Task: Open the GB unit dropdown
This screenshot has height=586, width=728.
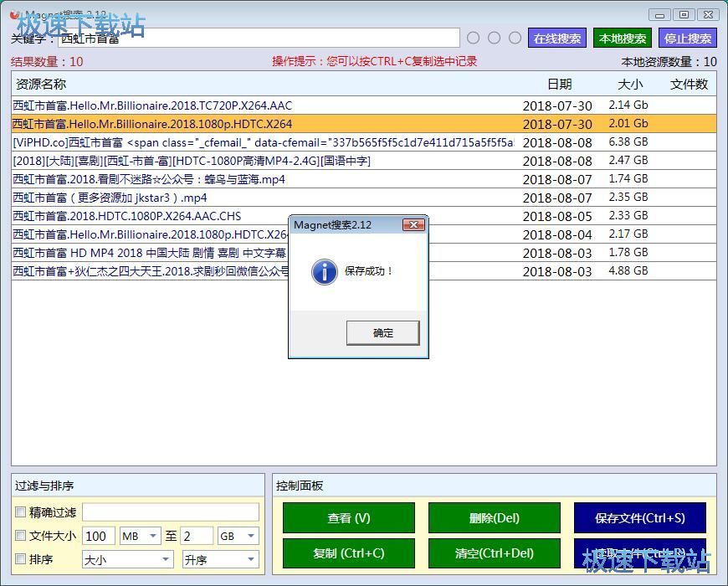Action: [238, 536]
